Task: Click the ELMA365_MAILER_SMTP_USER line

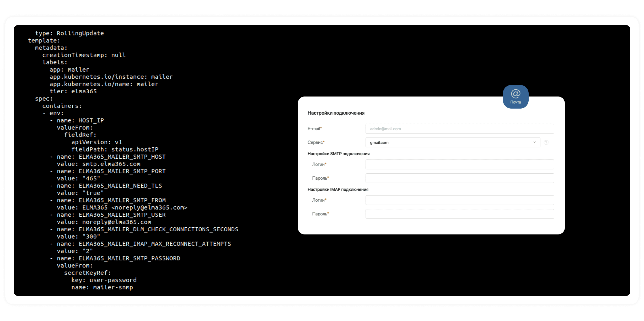Action: (x=108, y=215)
